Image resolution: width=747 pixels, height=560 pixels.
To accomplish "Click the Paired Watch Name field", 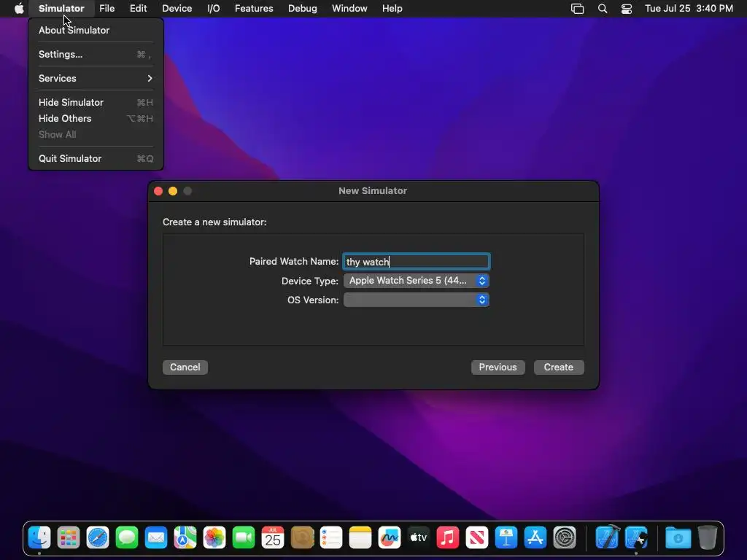I will [x=417, y=262].
